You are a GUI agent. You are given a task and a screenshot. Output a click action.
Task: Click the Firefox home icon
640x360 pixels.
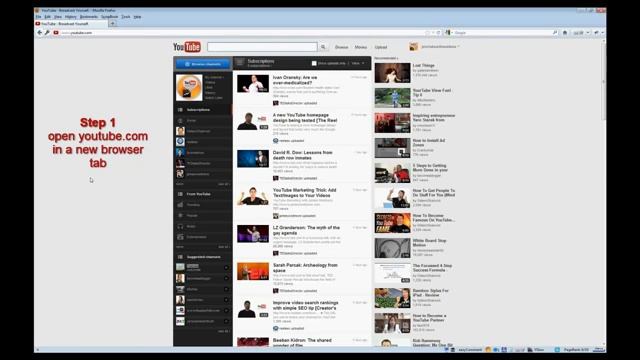(x=565, y=33)
